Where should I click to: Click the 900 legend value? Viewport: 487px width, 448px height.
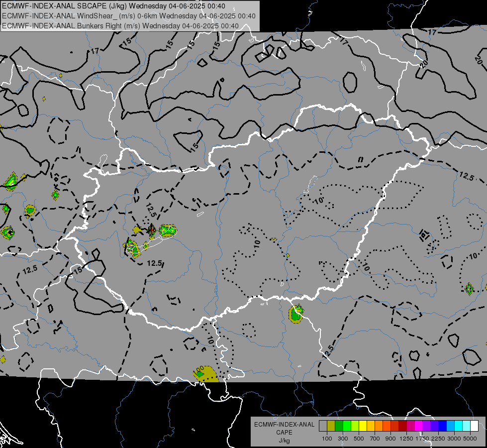click(390, 439)
